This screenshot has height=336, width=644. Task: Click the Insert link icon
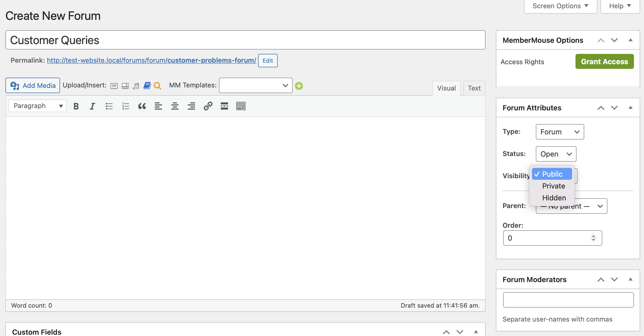[207, 106]
